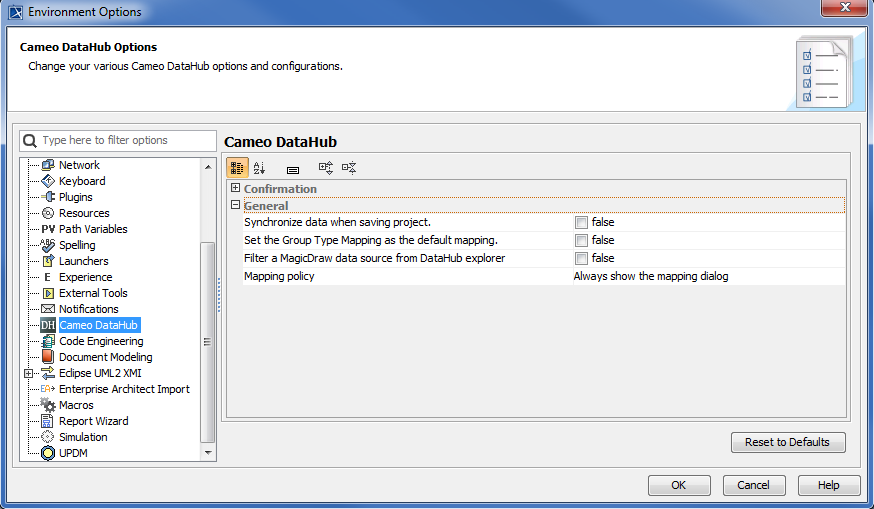Image resolution: width=874 pixels, height=509 pixels.
Task: Click the options tree scrollbar thumb
Action: [207, 342]
